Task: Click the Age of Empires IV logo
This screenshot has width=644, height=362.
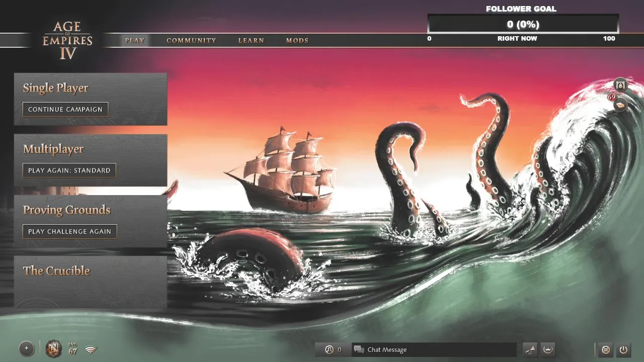Action: click(x=67, y=40)
